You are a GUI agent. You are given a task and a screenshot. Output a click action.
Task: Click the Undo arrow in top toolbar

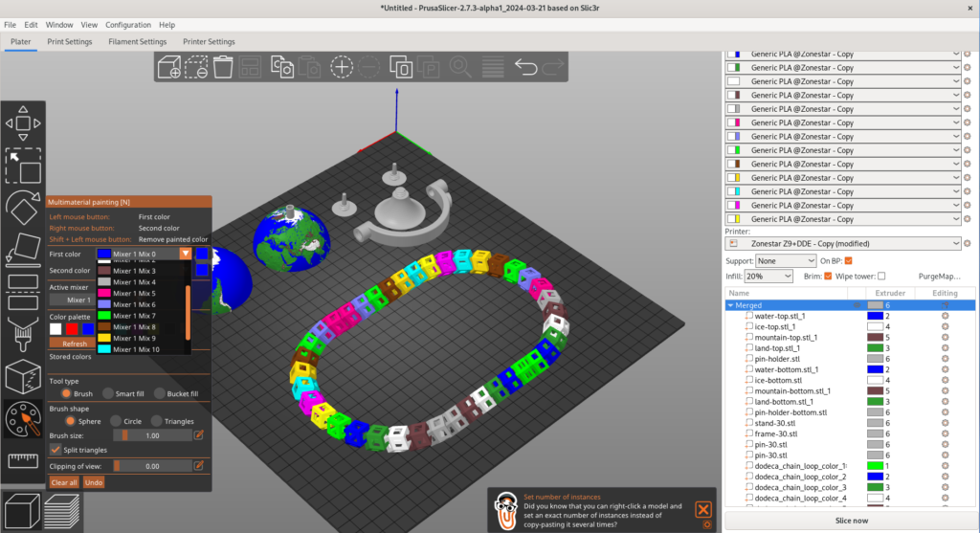[525, 67]
